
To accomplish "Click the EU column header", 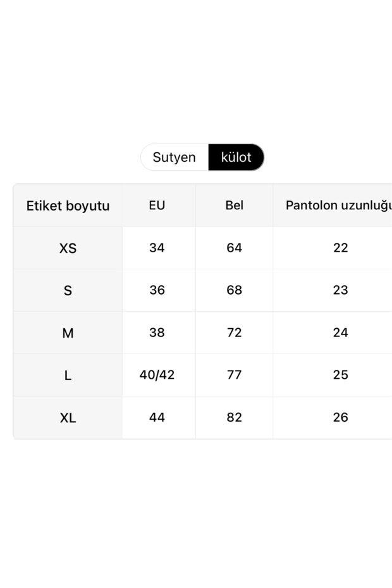I will tap(157, 205).
